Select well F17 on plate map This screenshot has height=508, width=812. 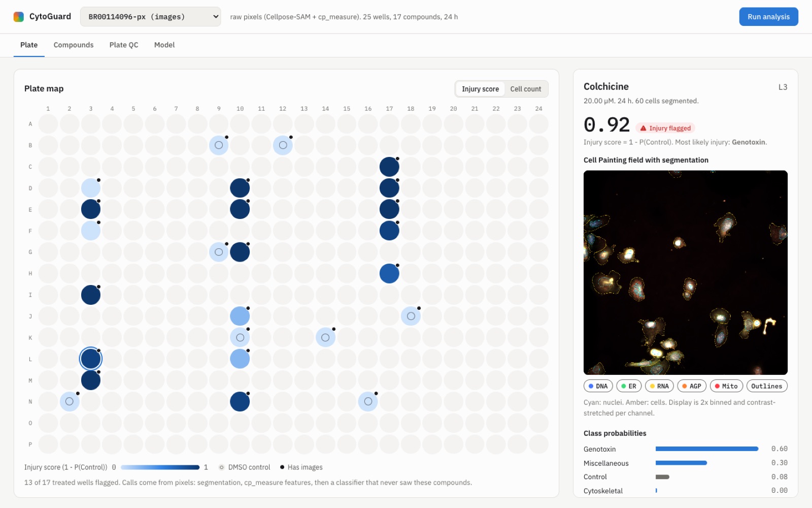tap(389, 231)
